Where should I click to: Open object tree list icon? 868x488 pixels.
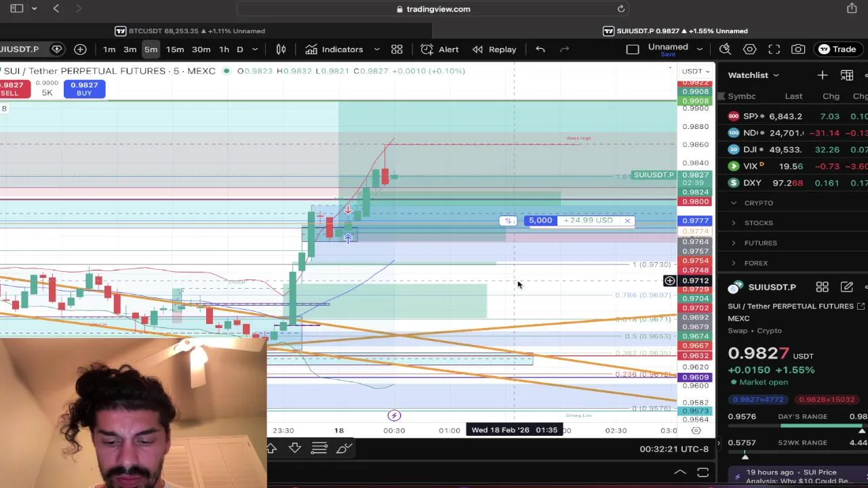pyautogui.click(x=319, y=448)
